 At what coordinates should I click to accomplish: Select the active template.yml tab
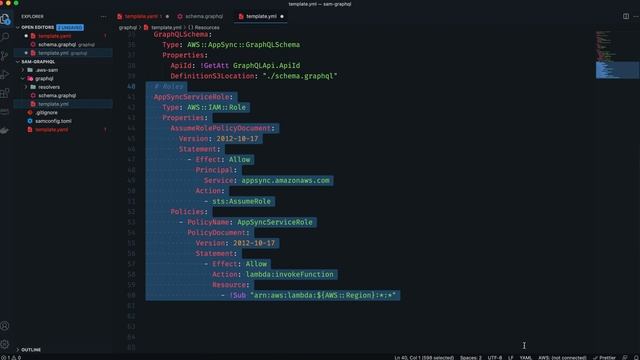[261, 17]
